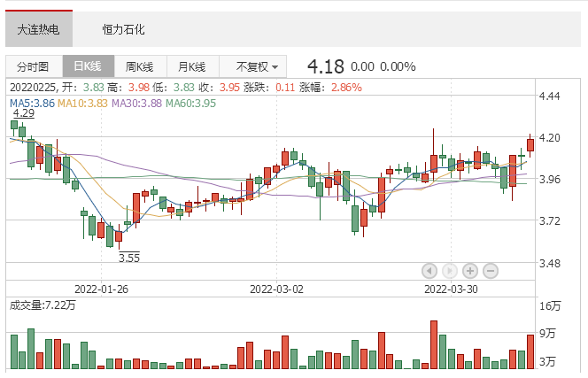Click the MA10 moving average label

point(82,103)
